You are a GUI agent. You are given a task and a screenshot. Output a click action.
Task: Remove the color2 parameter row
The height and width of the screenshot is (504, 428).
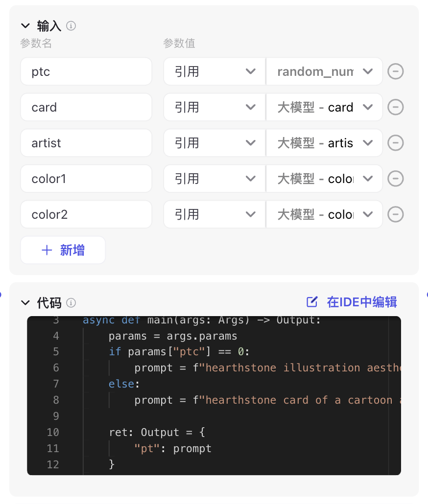coord(395,214)
